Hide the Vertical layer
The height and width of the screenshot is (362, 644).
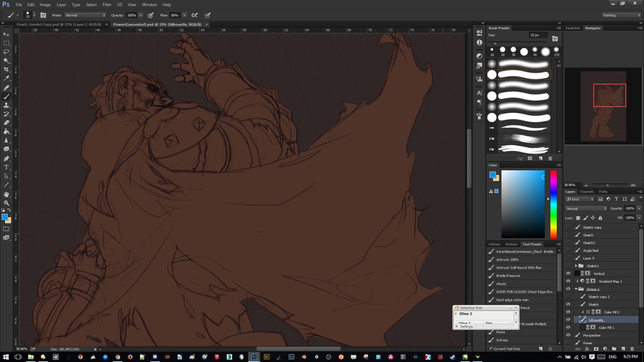click(x=568, y=274)
